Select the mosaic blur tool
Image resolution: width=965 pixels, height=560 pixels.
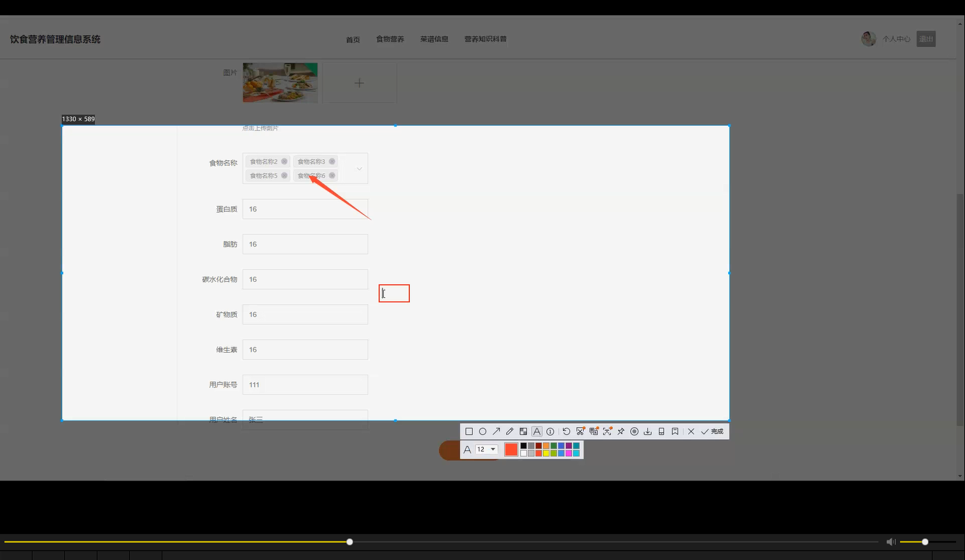tap(523, 431)
